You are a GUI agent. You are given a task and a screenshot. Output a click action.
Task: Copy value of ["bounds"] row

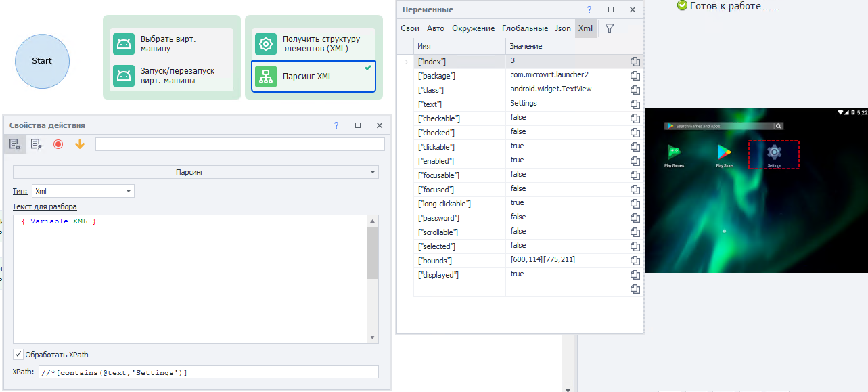[x=635, y=261]
